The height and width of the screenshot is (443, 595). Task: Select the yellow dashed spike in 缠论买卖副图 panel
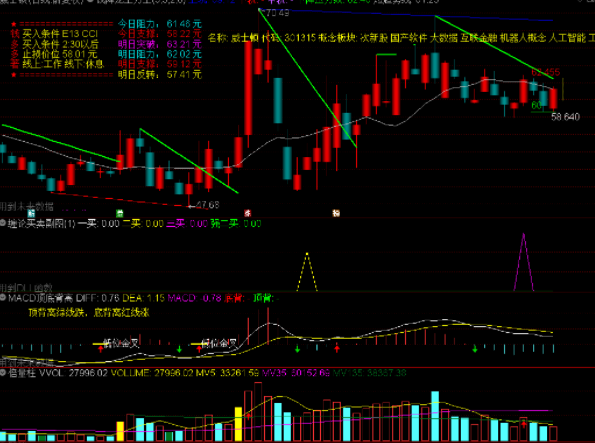[x=307, y=272]
